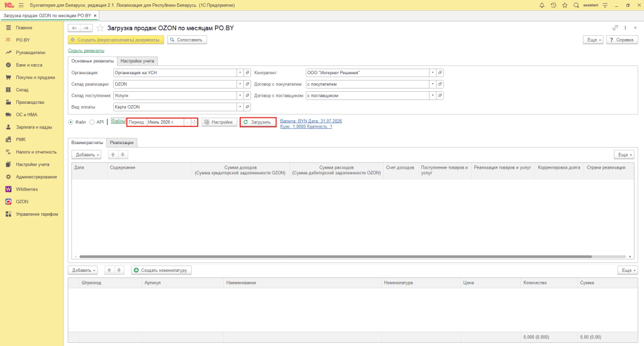Open Управление тарифом in sidebar
The image size is (644, 346).
(x=37, y=214)
